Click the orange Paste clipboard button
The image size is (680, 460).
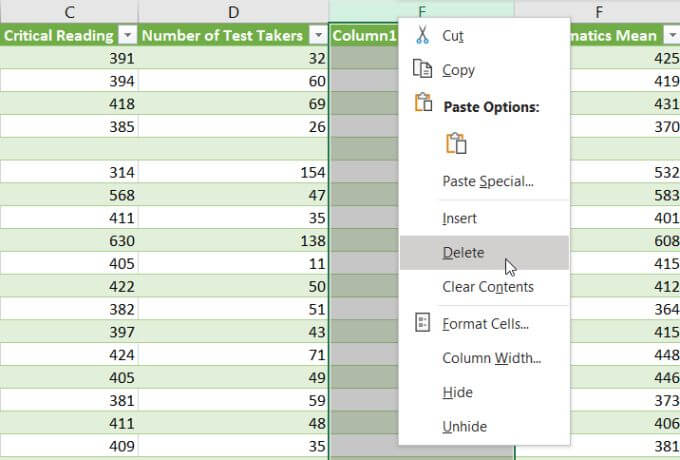click(458, 143)
